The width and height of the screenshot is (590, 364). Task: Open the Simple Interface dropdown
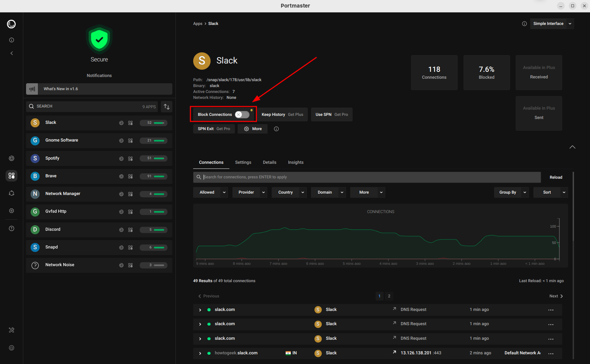coord(552,24)
